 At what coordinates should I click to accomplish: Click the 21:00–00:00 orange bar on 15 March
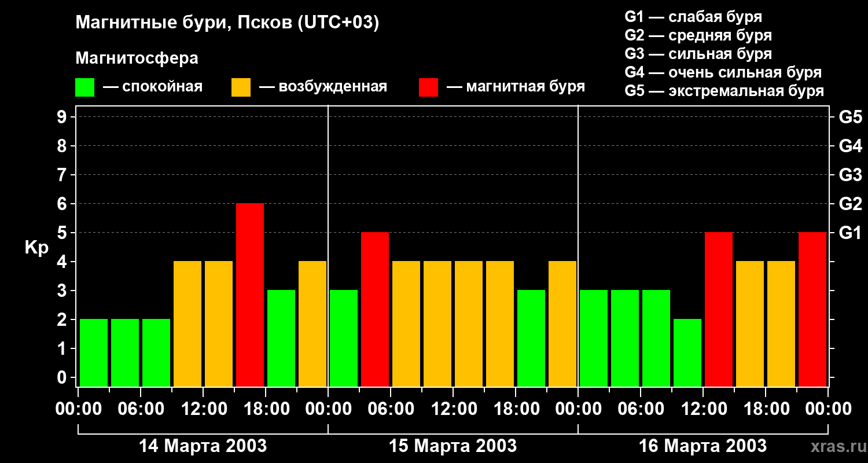tap(562, 324)
